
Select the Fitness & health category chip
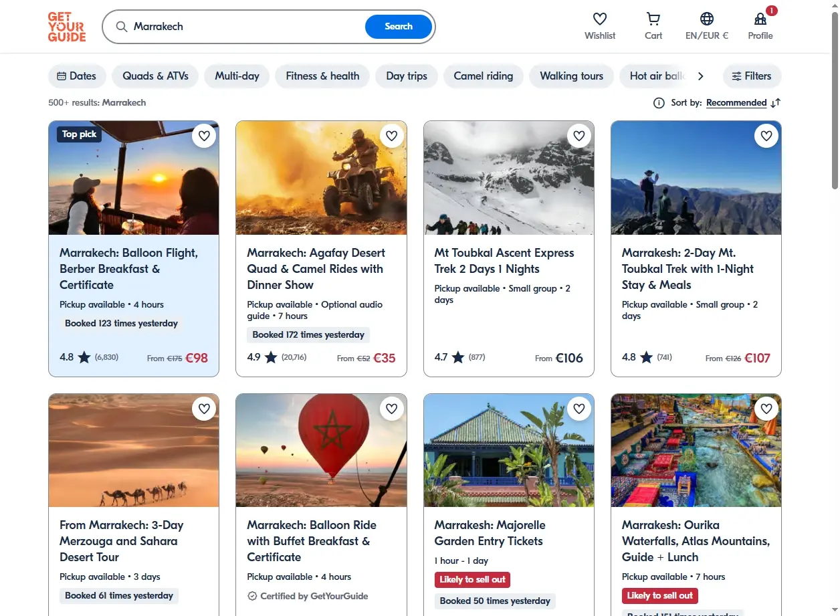pos(322,76)
